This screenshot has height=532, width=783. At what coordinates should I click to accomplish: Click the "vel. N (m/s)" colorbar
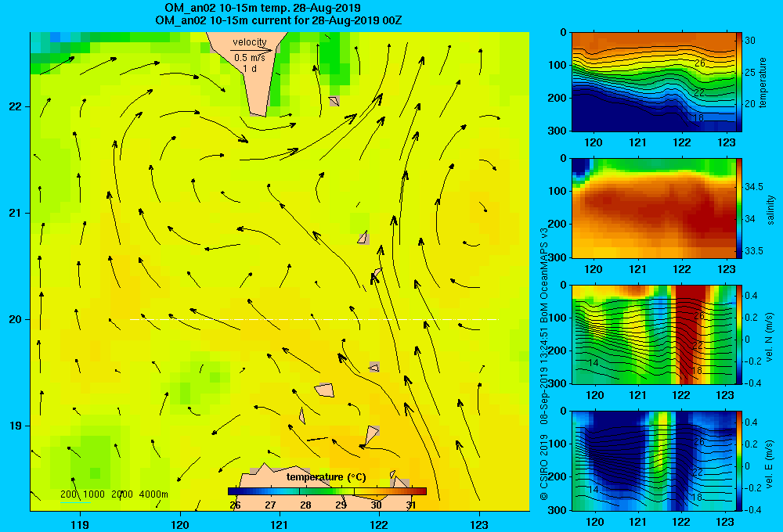[x=739, y=334]
